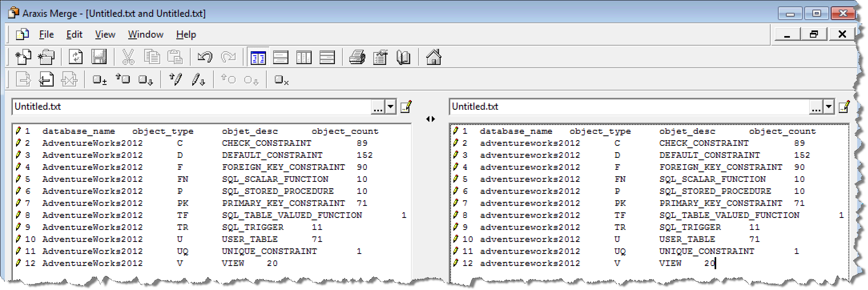Start a new file comparison
868x290 pixels.
(x=23, y=57)
